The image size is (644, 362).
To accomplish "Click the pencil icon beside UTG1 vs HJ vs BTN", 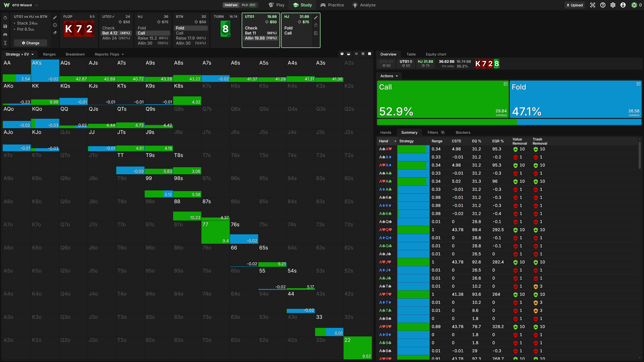I will click(x=55, y=17).
